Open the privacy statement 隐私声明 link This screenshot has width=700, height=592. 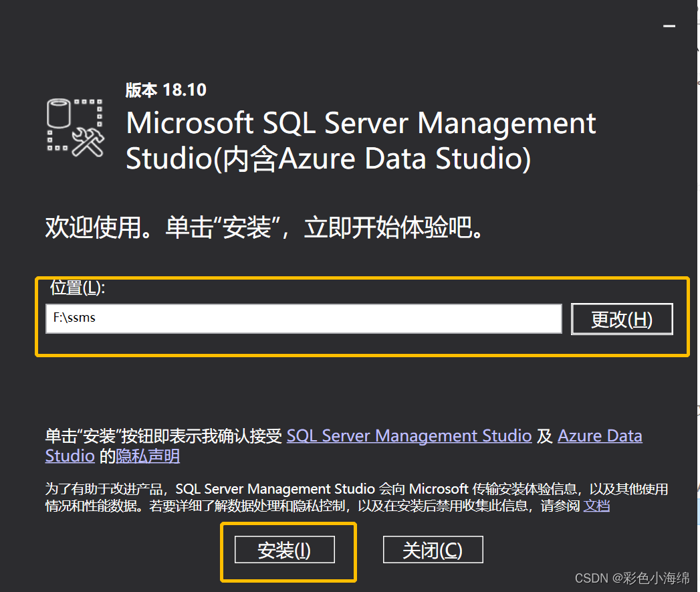(x=148, y=456)
